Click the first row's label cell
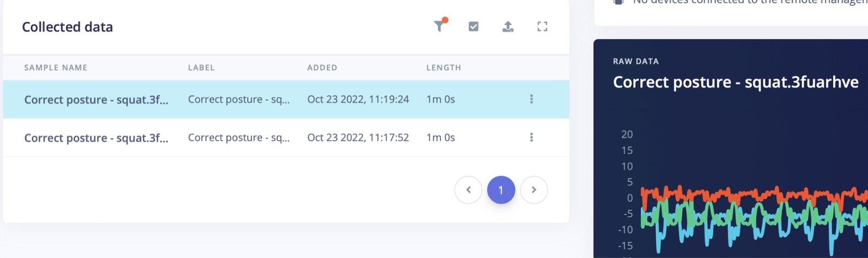The width and height of the screenshot is (868, 258). tap(239, 99)
